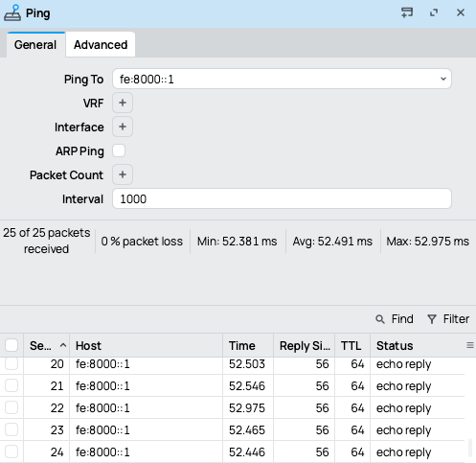Enable the ARP Ping checkbox
The width and height of the screenshot is (476, 463).
pyautogui.click(x=119, y=150)
